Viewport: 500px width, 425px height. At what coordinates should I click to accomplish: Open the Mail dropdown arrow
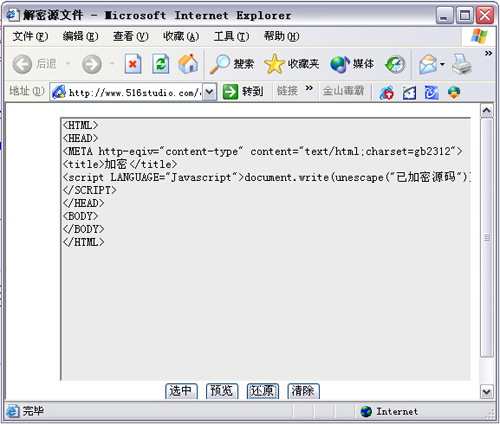tap(442, 64)
